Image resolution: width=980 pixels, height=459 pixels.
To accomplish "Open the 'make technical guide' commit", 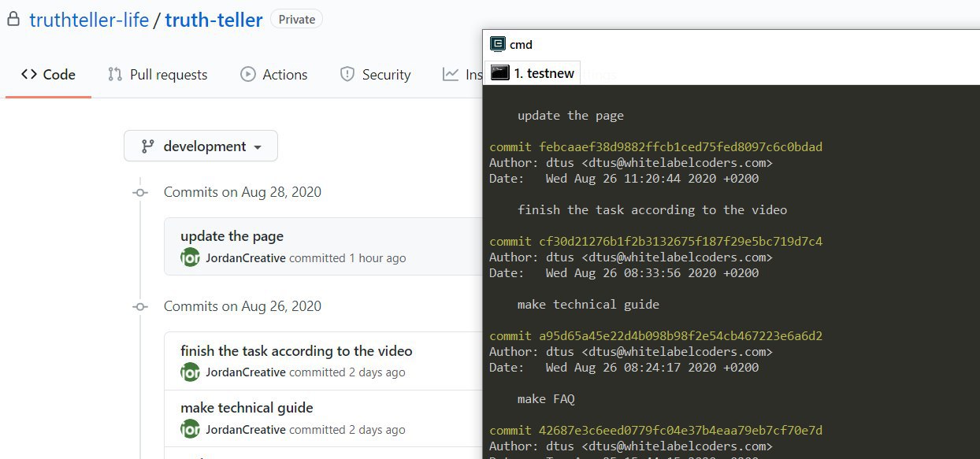I will click(247, 408).
